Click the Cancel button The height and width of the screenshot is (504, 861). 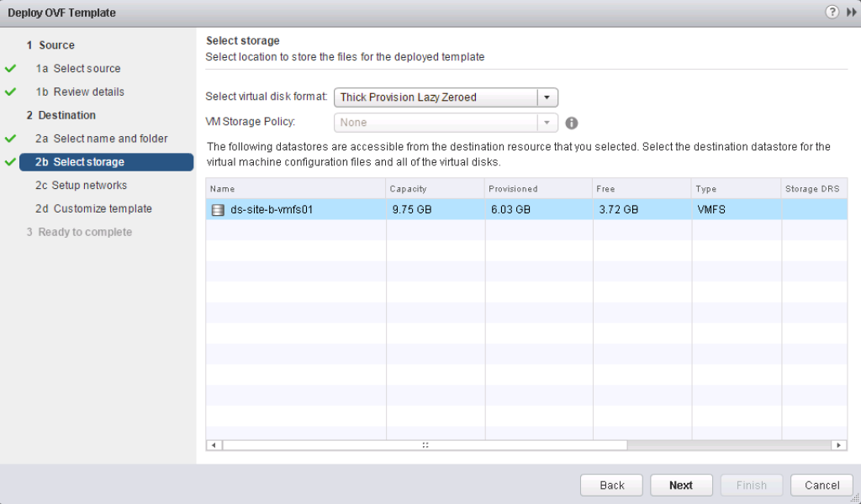821,486
